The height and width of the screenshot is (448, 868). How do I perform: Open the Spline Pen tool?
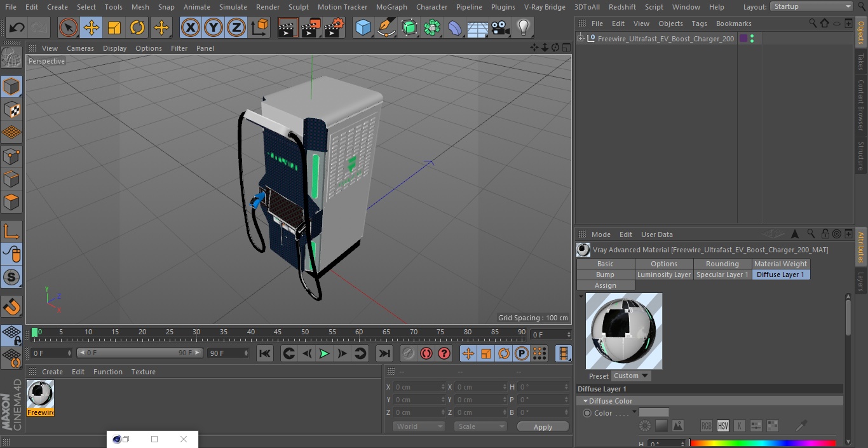click(x=386, y=28)
